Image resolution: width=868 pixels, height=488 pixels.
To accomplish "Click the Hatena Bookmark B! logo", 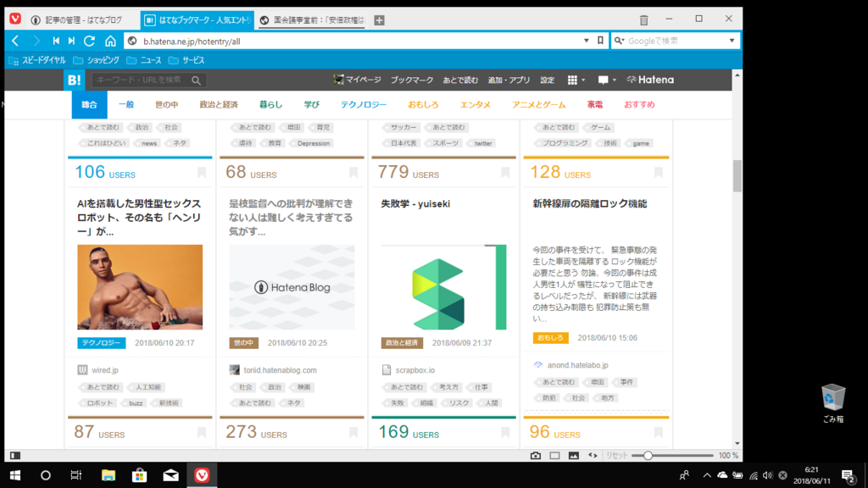I will tap(74, 80).
